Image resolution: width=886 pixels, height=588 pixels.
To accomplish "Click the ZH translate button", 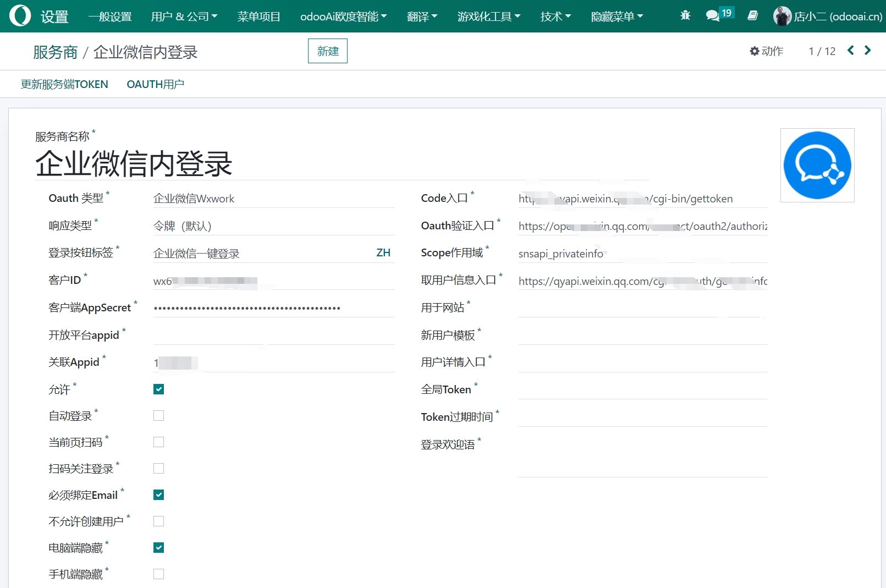I will coord(383,252).
